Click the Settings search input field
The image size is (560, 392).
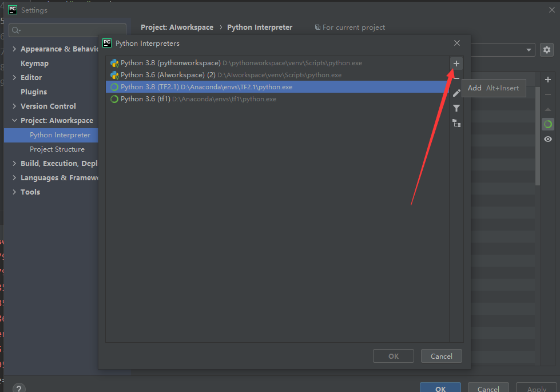[67, 30]
